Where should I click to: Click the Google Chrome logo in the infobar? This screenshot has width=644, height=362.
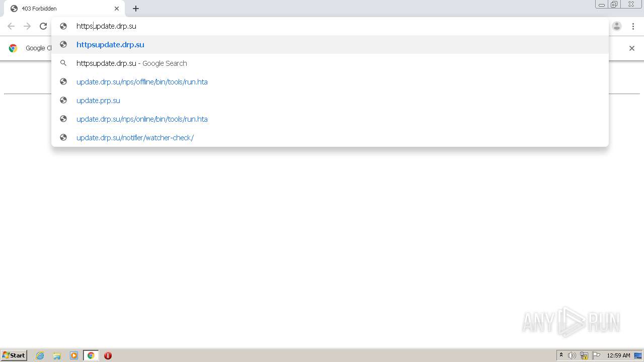click(x=13, y=48)
